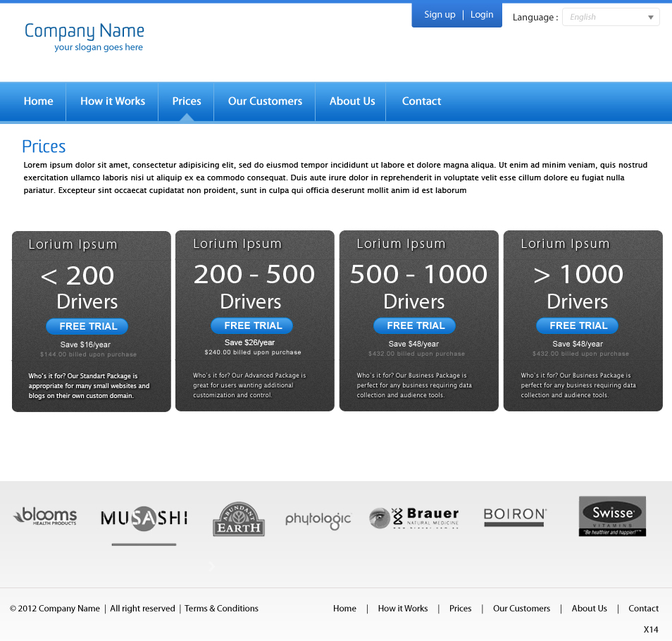Click the "> 1000" plan heading

578,274
